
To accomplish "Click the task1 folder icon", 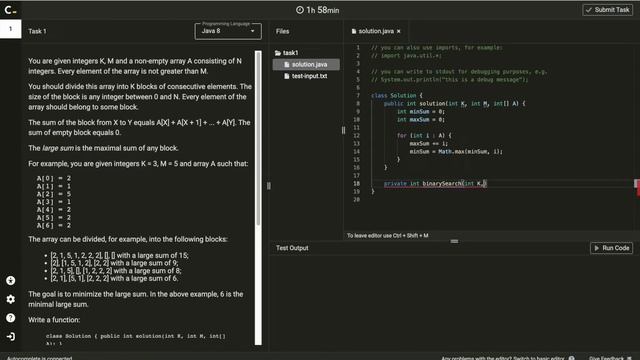I will pyautogui.click(x=278, y=53).
